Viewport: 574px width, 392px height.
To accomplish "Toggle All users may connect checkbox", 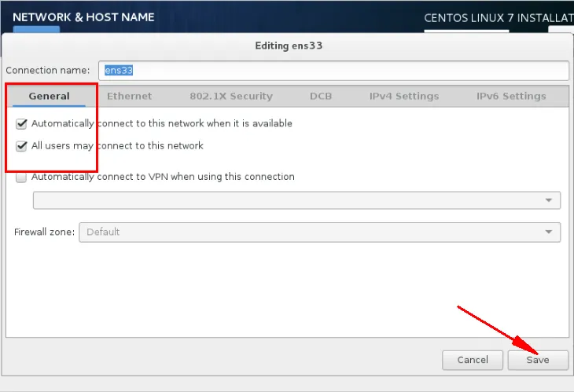I will coord(21,145).
